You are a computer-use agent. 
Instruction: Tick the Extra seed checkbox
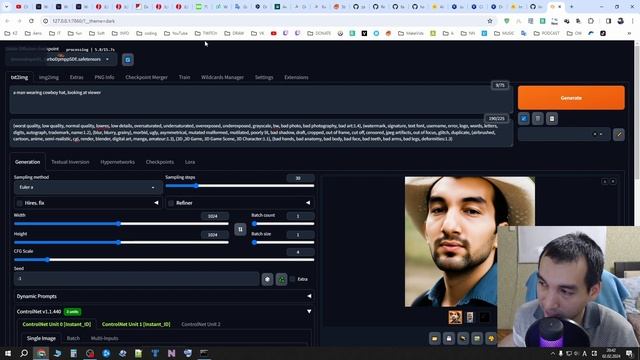[x=293, y=279]
